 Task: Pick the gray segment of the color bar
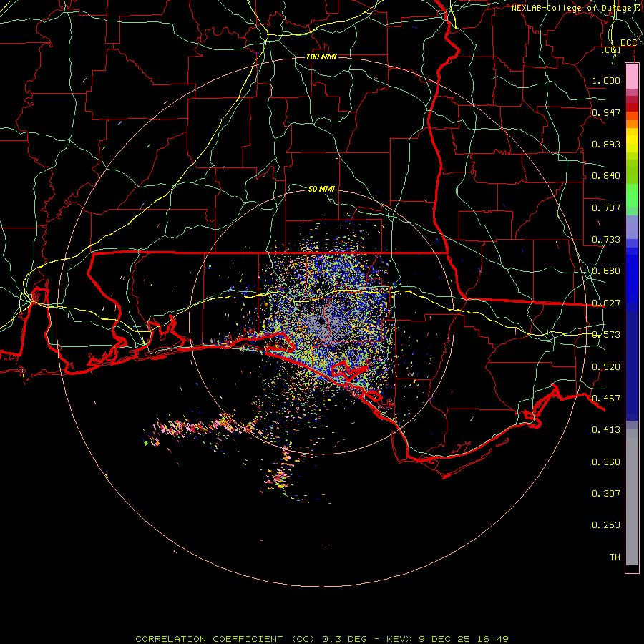[x=632, y=497]
